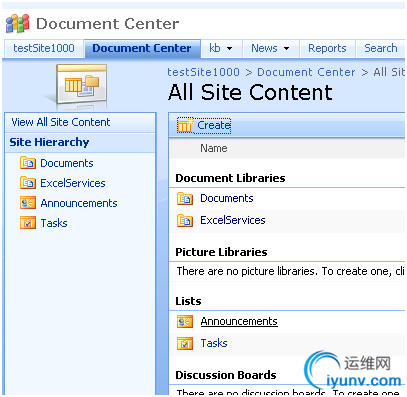Open Tasks link in Site Hierarchy

54,223
